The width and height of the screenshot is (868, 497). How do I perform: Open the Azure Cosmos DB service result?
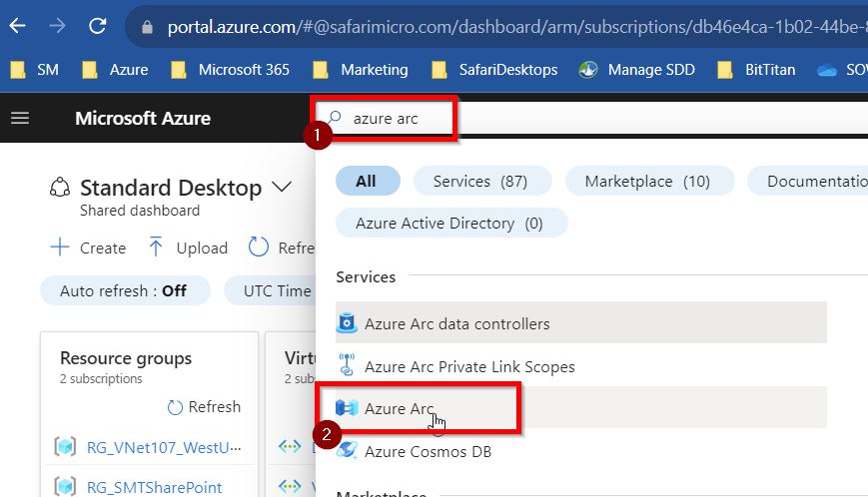581,451
